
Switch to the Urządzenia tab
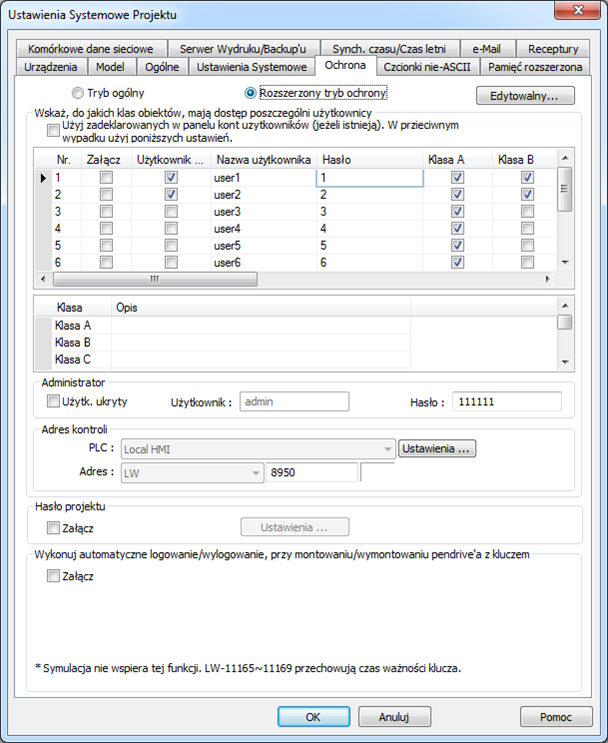click(51, 67)
